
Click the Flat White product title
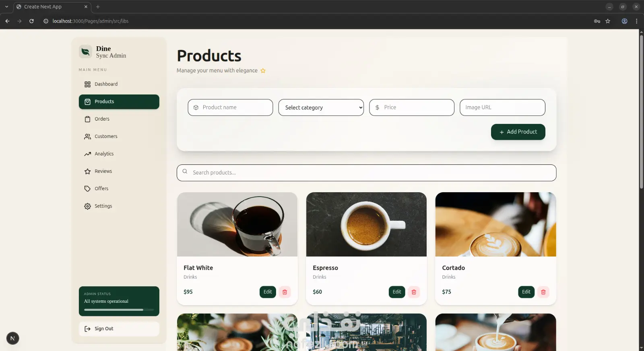pyautogui.click(x=198, y=268)
